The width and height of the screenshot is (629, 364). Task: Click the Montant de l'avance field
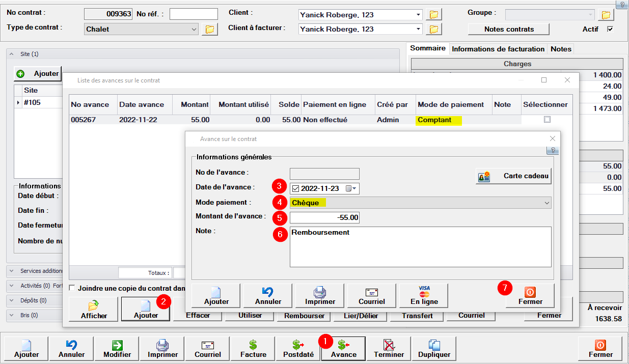click(325, 217)
